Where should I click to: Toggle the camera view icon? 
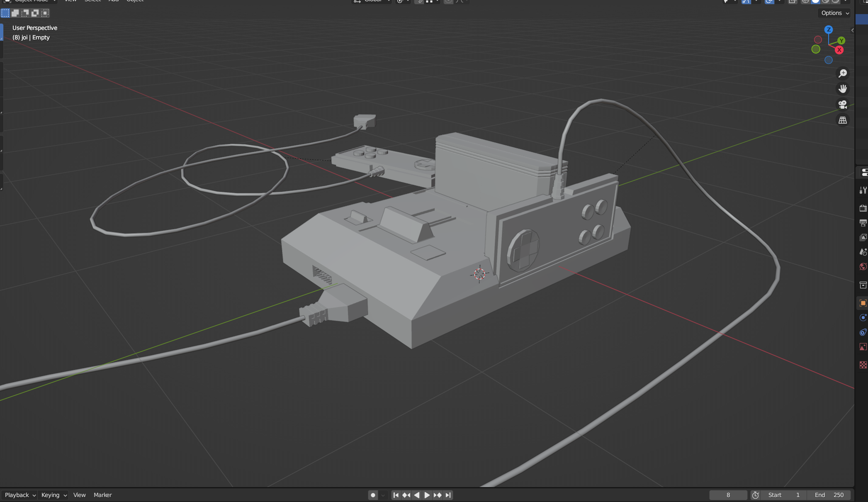tap(842, 105)
